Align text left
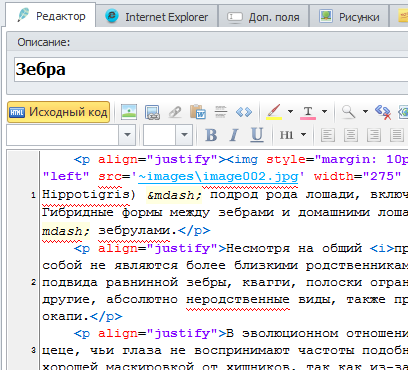The width and height of the screenshot is (408, 370). point(328,135)
